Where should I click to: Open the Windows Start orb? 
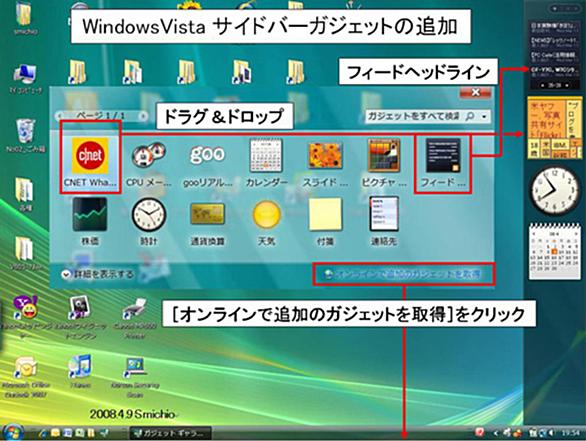(12, 433)
